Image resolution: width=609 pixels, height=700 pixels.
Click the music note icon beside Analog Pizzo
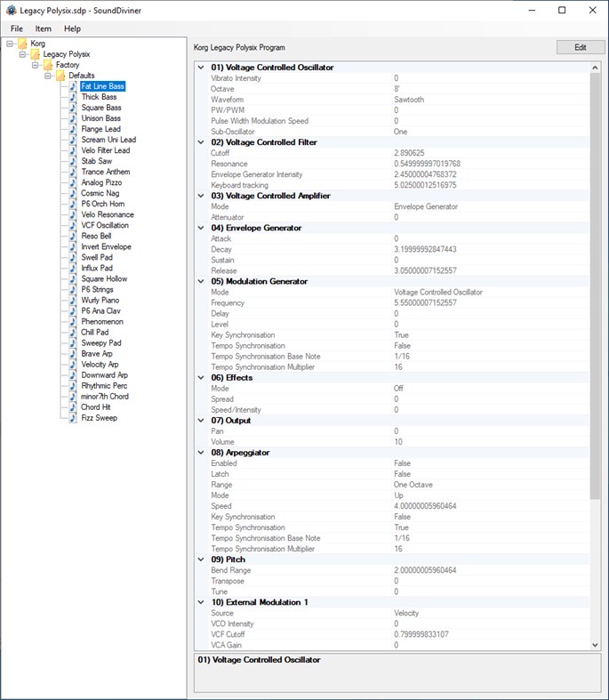point(73,182)
